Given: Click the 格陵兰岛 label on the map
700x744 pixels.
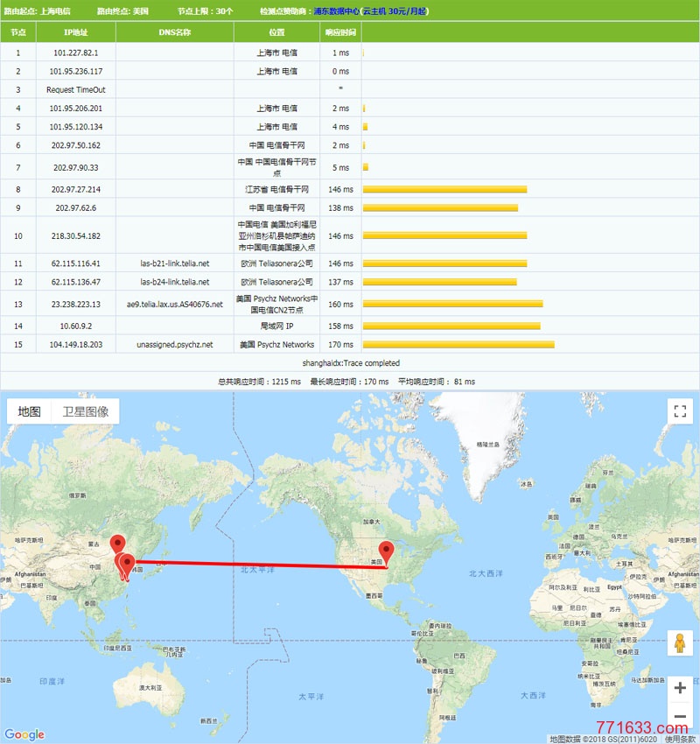Looking at the screenshot, I should click(488, 445).
